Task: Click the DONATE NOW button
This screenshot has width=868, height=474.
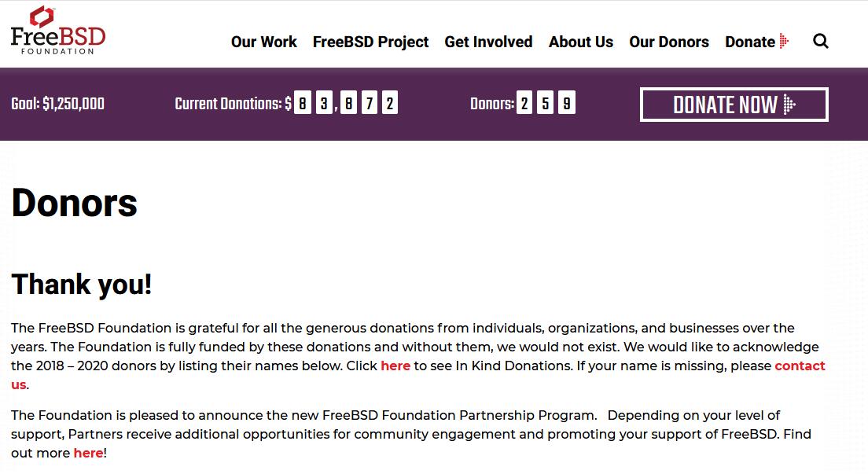Action: 734,104
